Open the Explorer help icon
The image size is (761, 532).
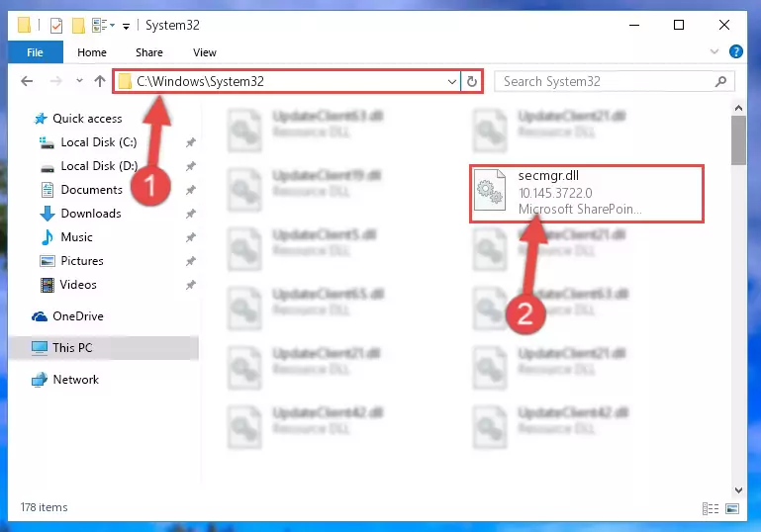click(735, 51)
